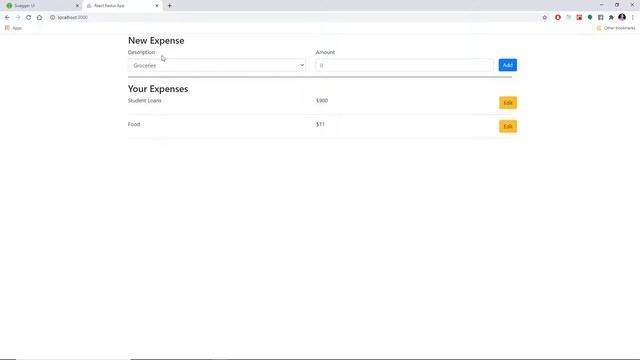Reload the page with the refresh icon

click(29, 18)
